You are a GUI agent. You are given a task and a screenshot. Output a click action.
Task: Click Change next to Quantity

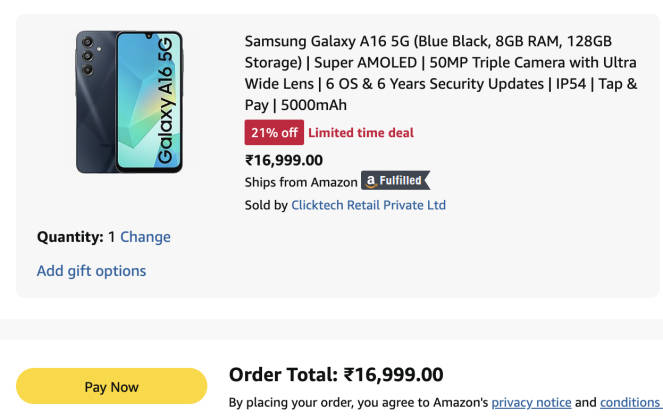click(x=145, y=237)
